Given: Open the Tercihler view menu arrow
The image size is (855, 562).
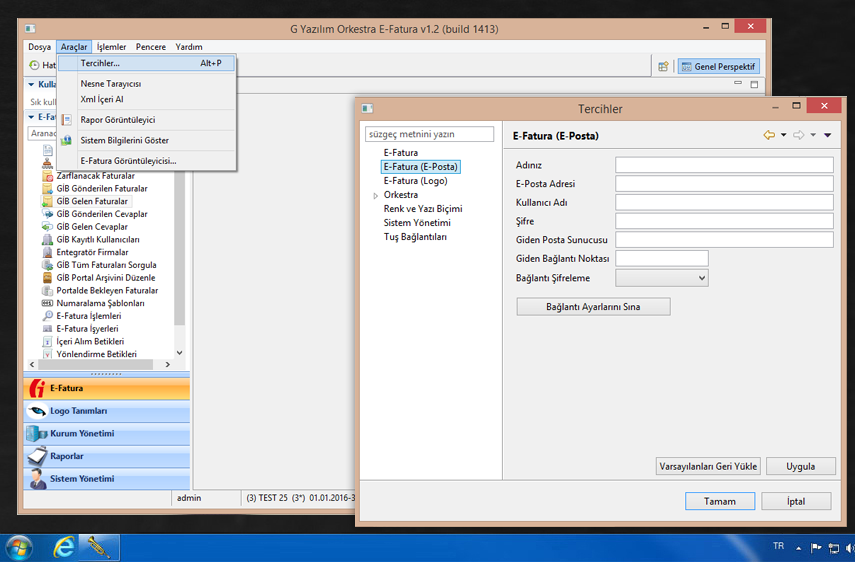Looking at the screenshot, I should point(828,135).
